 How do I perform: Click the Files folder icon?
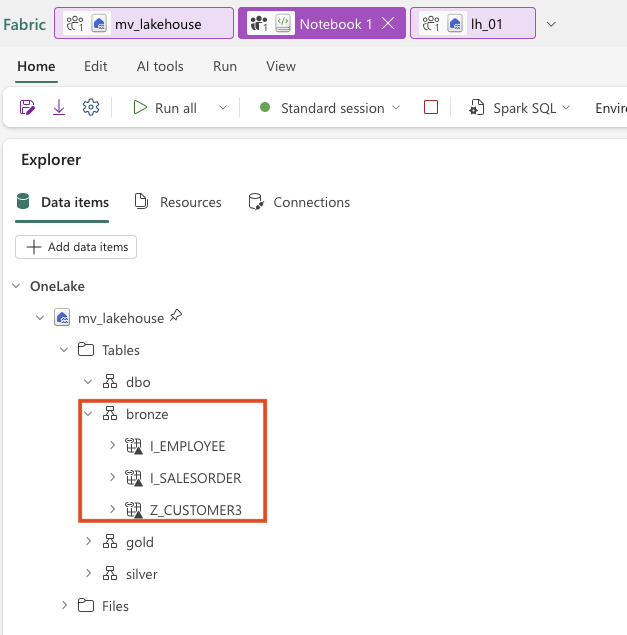pos(87,606)
